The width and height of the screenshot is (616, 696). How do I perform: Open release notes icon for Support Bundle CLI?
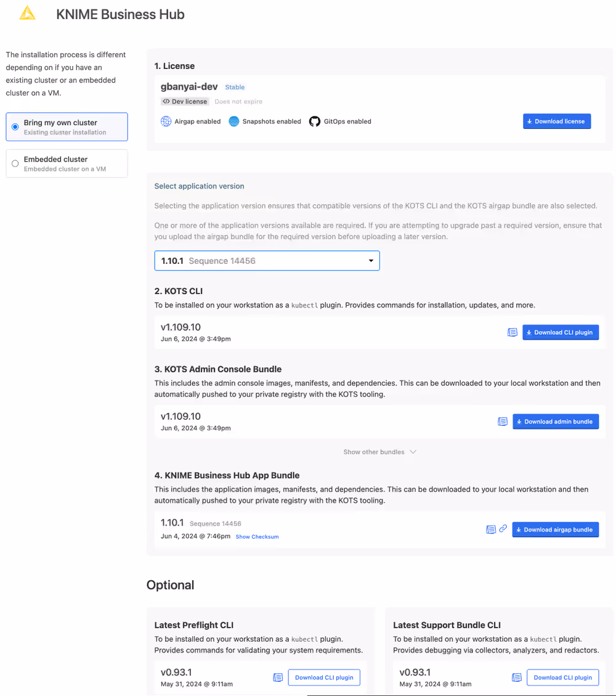[x=517, y=677]
